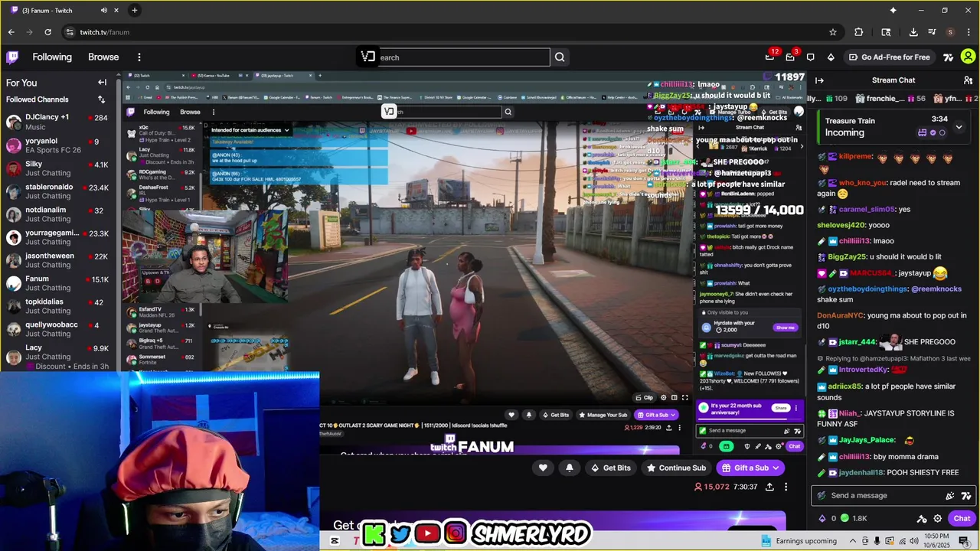Screen dimensions: 980x551
Task: Click the Instagram icon on the stream overlay
Action: tap(455, 533)
